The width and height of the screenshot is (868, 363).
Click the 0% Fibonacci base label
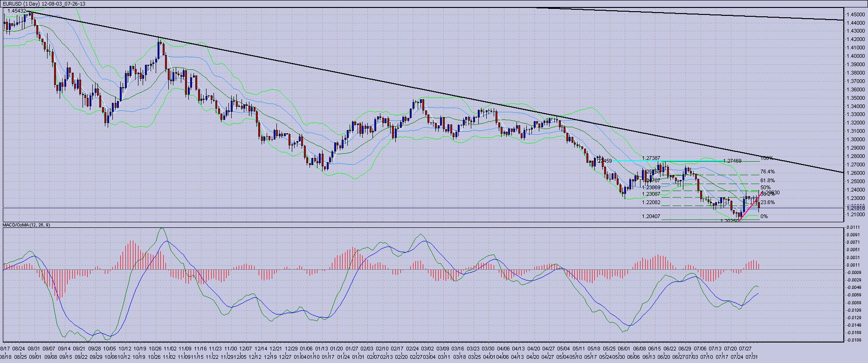764,217
